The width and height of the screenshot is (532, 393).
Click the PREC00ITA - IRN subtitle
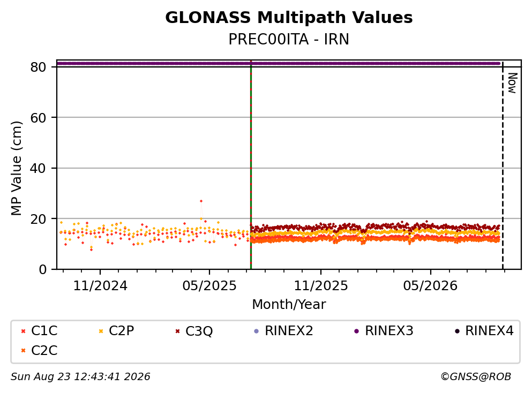(x=289, y=39)
